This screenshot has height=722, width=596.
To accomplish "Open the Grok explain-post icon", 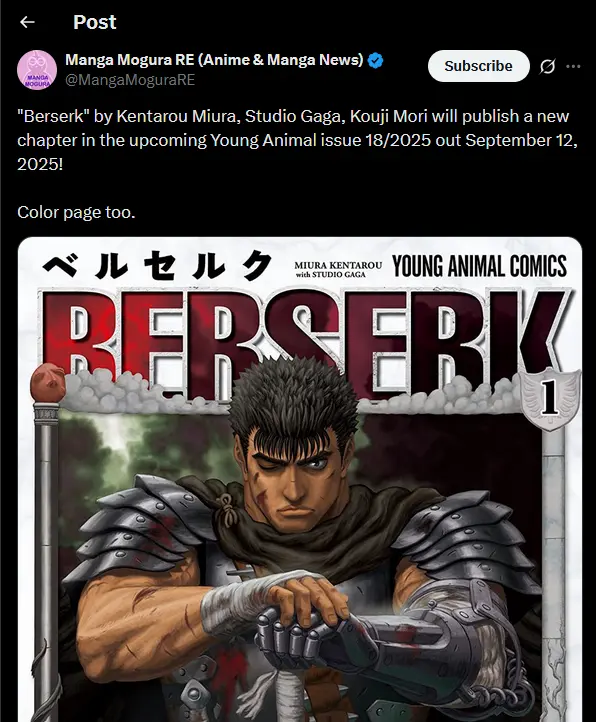I will (x=547, y=66).
